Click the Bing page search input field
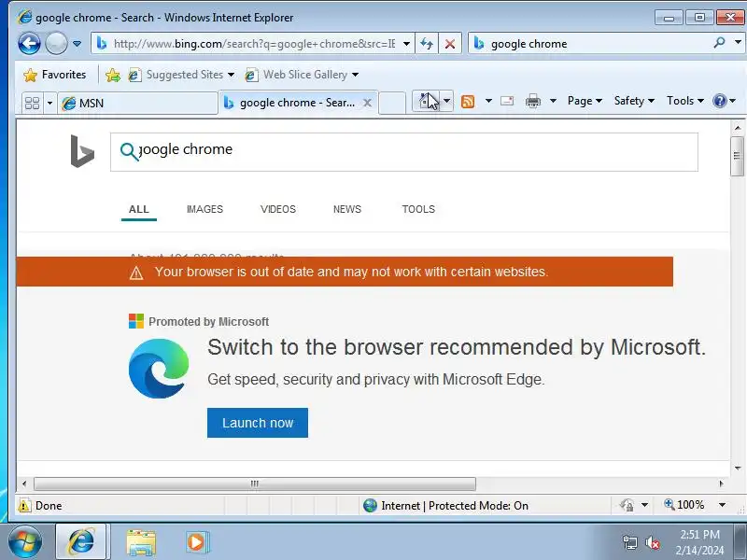 [x=404, y=152]
